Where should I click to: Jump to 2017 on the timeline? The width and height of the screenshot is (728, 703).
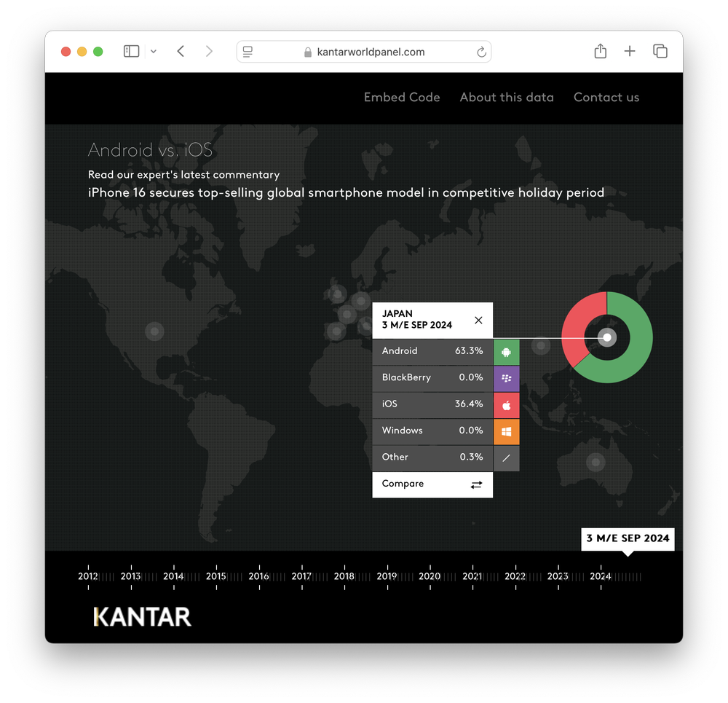(302, 576)
